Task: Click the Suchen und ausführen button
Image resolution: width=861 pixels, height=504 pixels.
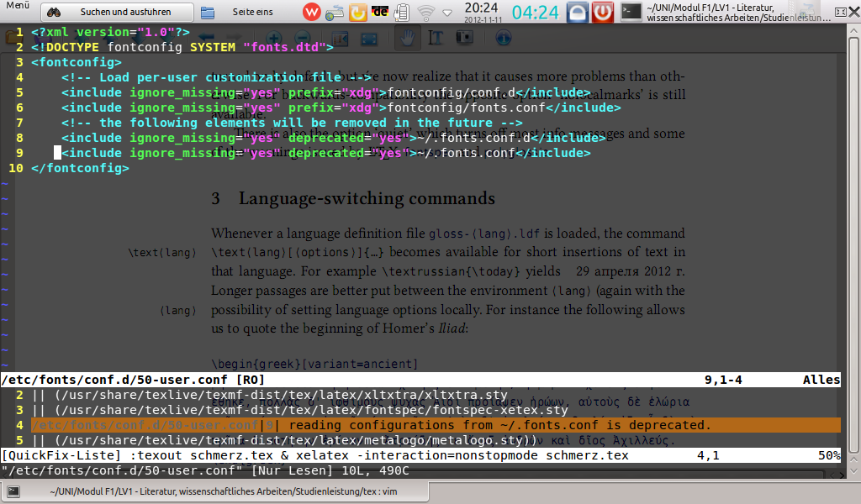Action: point(118,12)
